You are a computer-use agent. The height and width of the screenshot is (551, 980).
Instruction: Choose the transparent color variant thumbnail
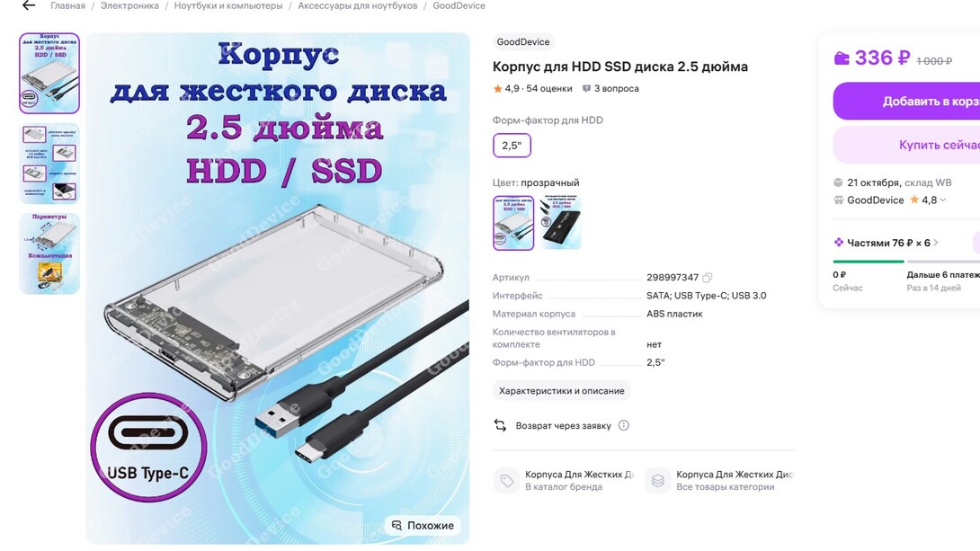(x=513, y=222)
